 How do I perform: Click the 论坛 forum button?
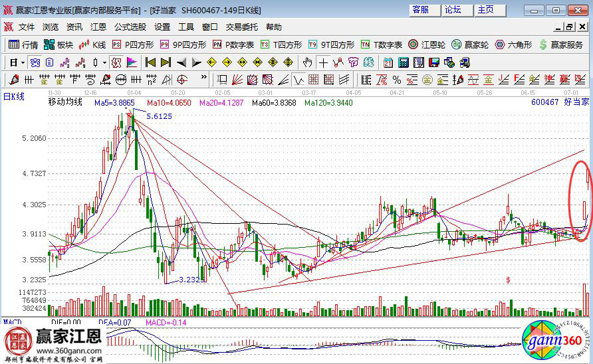tap(453, 10)
